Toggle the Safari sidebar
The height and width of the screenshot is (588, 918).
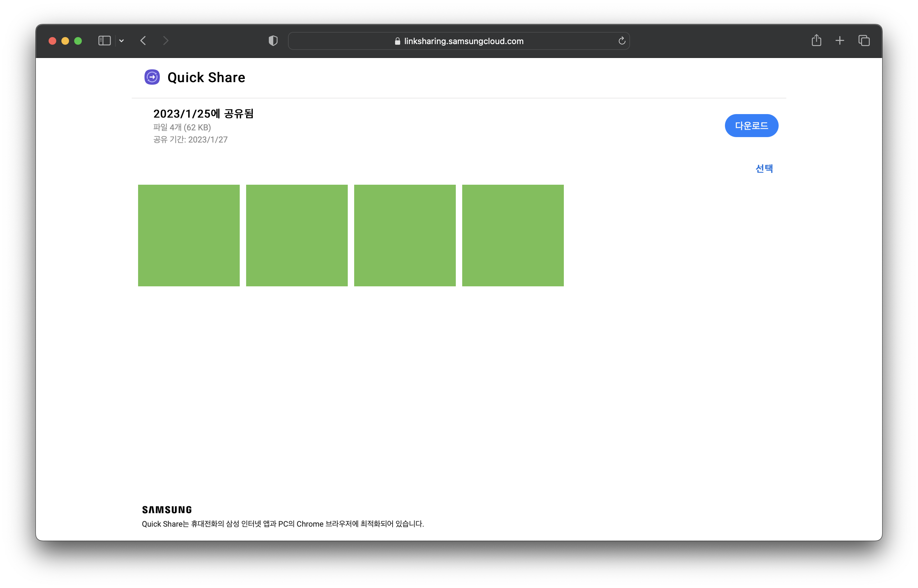coord(104,41)
